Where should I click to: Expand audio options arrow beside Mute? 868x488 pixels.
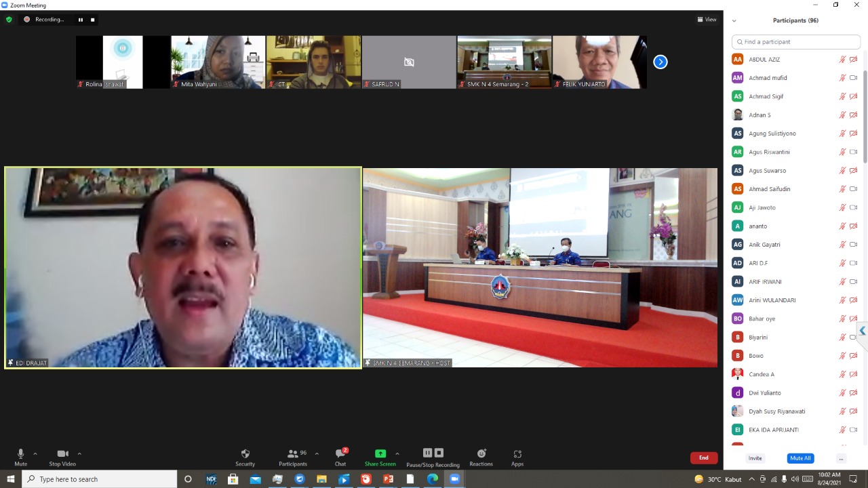click(35, 453)
